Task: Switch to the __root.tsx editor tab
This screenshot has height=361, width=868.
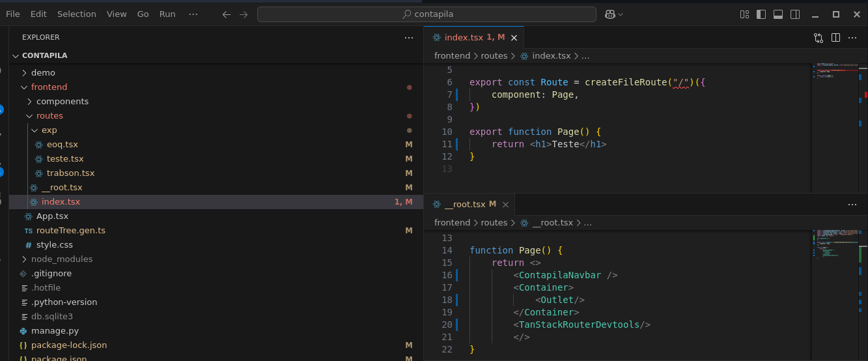Action: pyautogui.click(x=464, y=205)
